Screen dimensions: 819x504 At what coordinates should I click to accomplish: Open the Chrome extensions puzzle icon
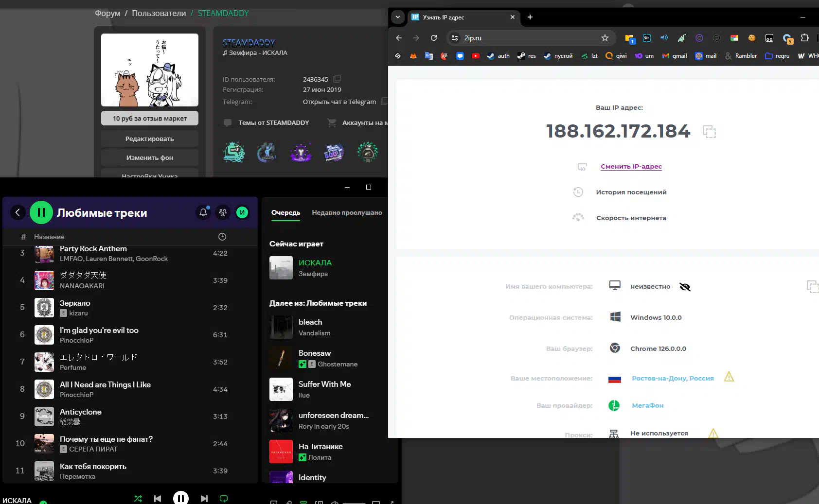tap(805, 38)
